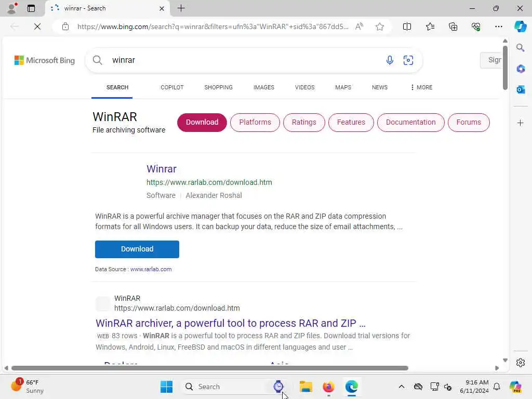Open the weather widget showing 66°F
This screenshot has height=399, width=532.
click(x=27, y=387)
